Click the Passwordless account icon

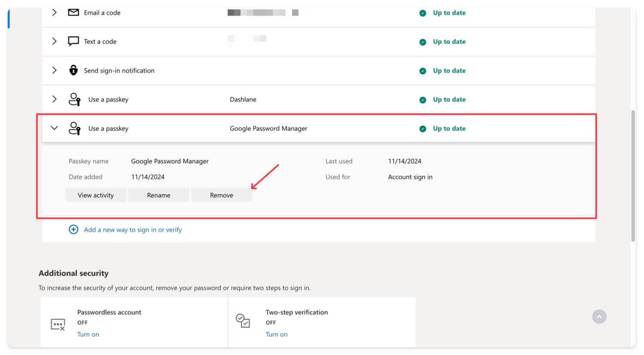(58, 324)
